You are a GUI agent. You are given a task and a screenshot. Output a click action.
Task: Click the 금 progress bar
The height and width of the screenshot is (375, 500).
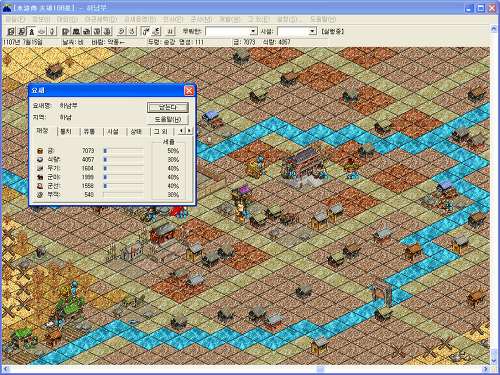click(123, 151)
